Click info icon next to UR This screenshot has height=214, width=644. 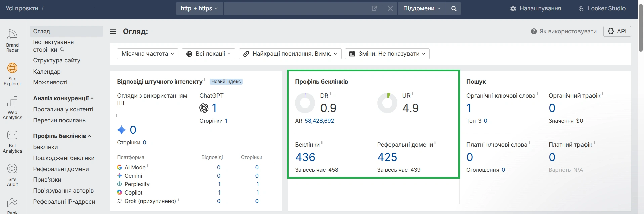coord(413,94)
